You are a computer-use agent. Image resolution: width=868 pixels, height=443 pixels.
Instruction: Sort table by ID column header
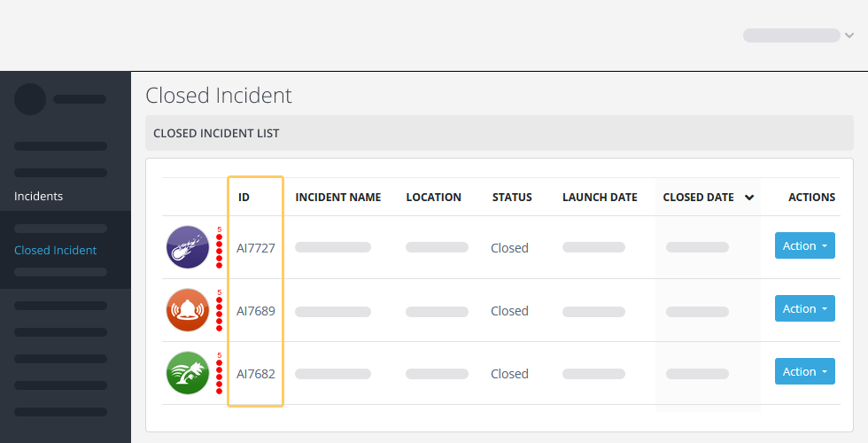point(244,197)
